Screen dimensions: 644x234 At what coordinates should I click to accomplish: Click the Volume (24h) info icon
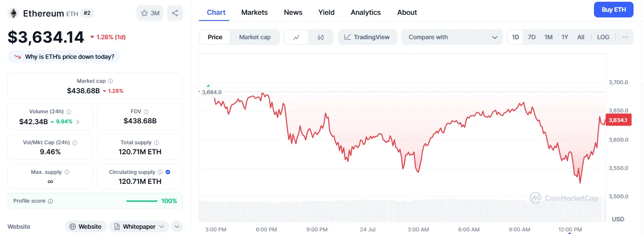click(69, 112)
